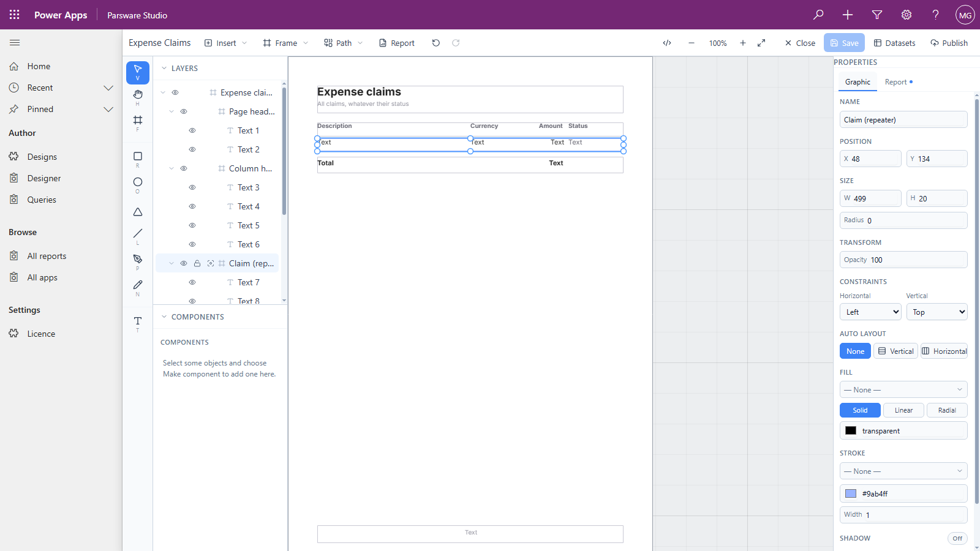Viewport: 980px width, 551px height.
Task: Collapse the Column header layer group
Action: [171, 168]
